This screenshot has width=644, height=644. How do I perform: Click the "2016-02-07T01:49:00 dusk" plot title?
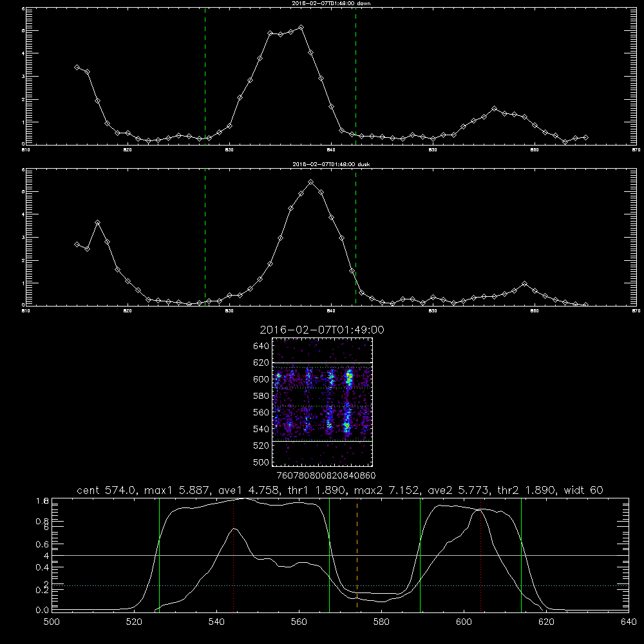(x=331, y=164)
